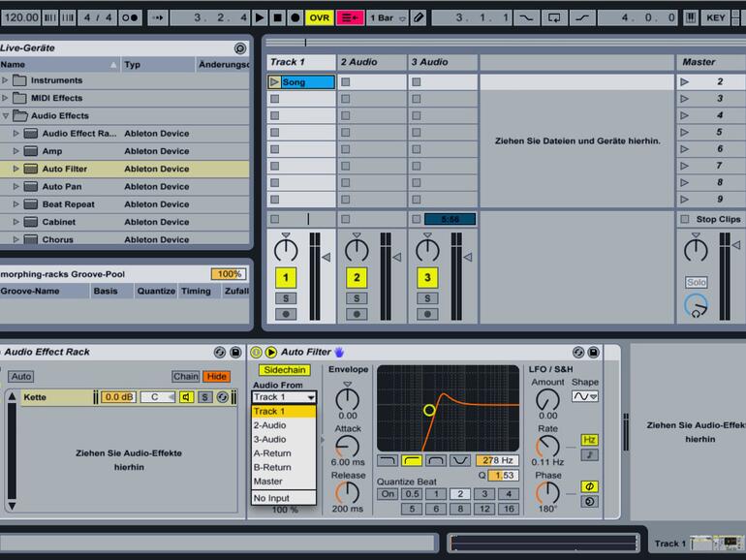Select A-Return from Audio From list
Viewport: 746px width, 560px height.
[x=272, y=453]
